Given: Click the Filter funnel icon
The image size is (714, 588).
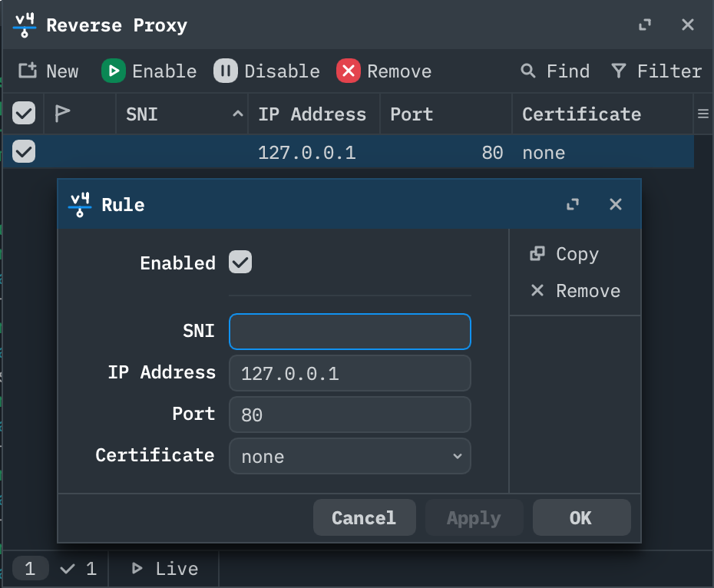Looking at the screenshot, I should pyautogui.click(x=618, y=71).
